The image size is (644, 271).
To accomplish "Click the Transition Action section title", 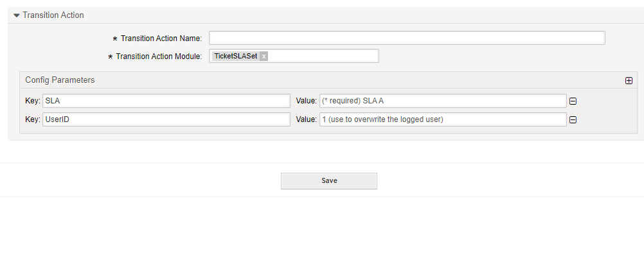I will click(53, 15).
